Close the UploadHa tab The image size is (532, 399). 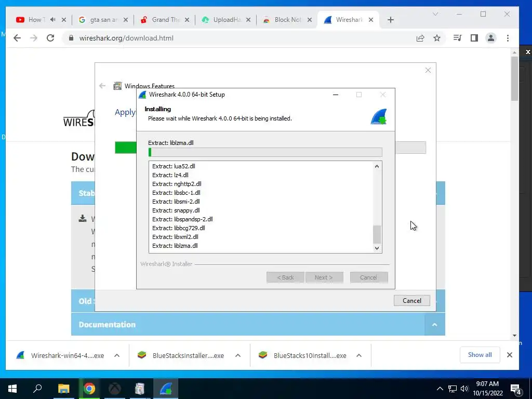click(x=248, y=20)
